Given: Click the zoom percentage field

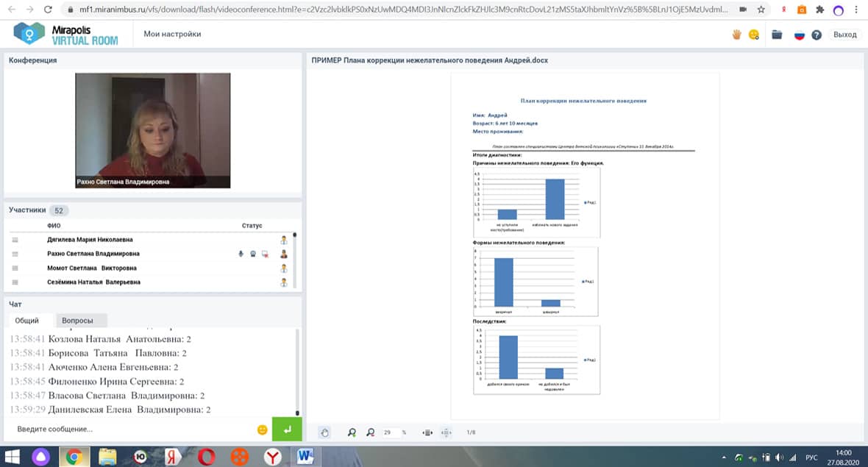Looking at the screenshot, I should click(x=391, y=432).
